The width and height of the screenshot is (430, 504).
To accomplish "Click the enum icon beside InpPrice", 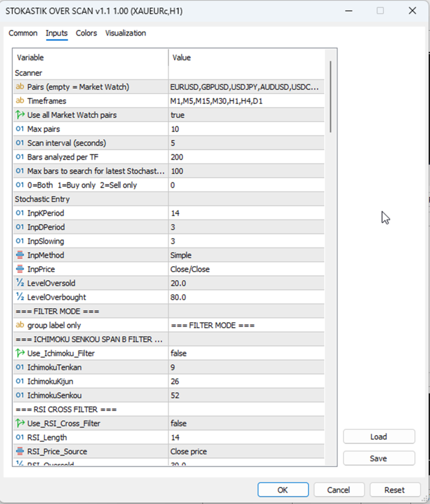I will coord(20,269).
